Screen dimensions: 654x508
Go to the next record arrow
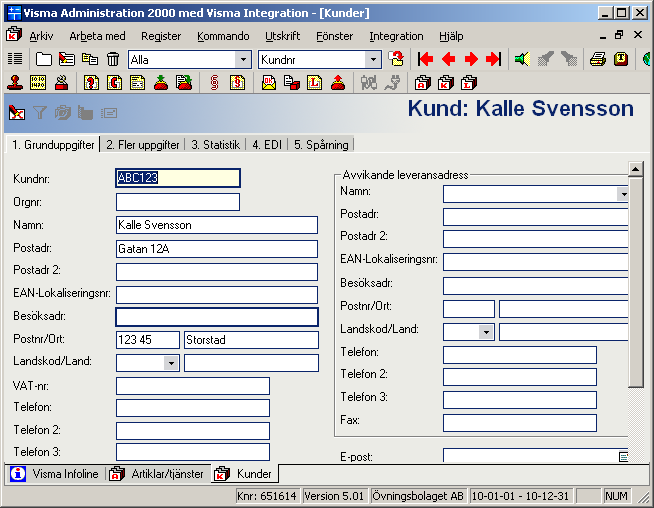472,59
